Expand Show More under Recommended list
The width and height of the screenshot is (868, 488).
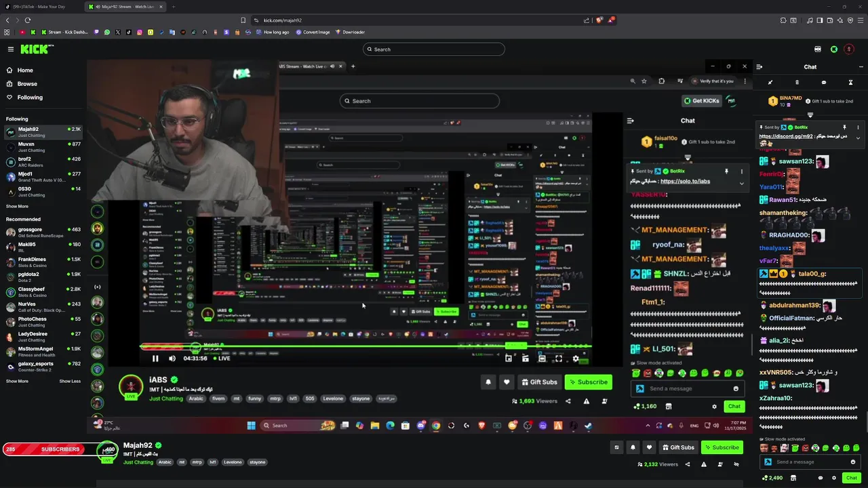click(x=17, y=381)
